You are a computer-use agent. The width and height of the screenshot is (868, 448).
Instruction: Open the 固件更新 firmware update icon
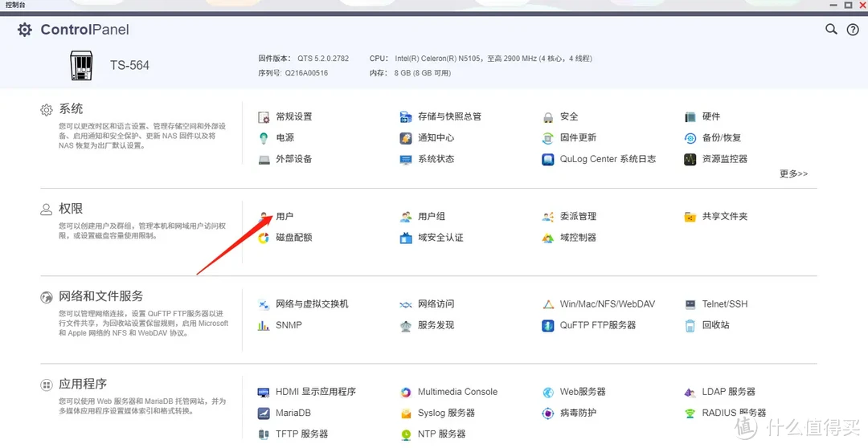point(548,138)
